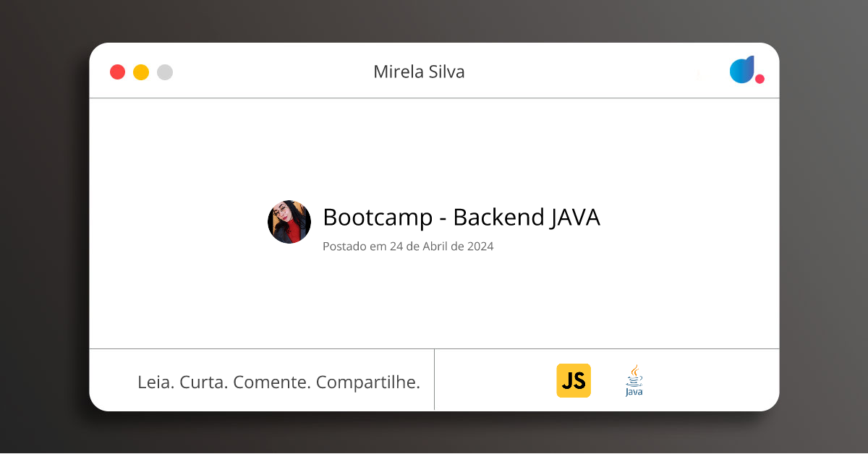Open the Bootcamp - Backend JAVA post title
Image resolution: width=868 pixels, height=454 pixels.
[461, 217]
